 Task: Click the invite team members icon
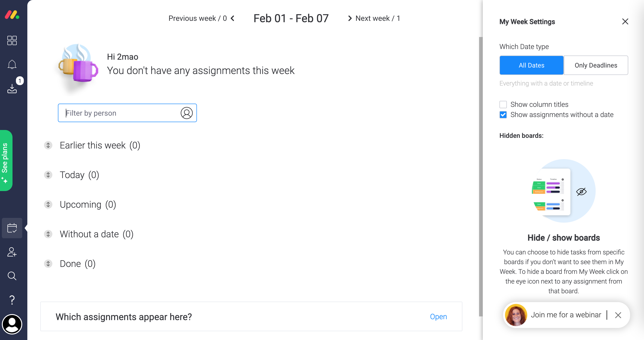point(12,252)
